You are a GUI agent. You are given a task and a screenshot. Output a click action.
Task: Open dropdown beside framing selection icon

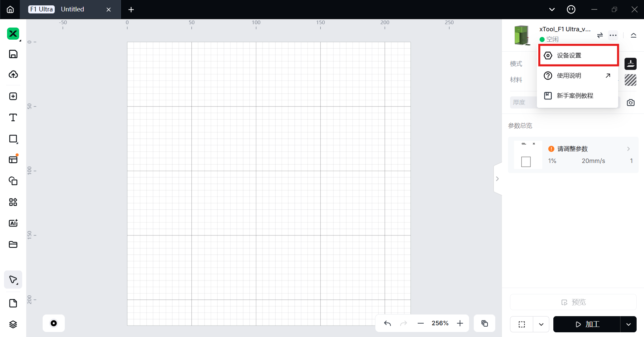tap(541, 324)
